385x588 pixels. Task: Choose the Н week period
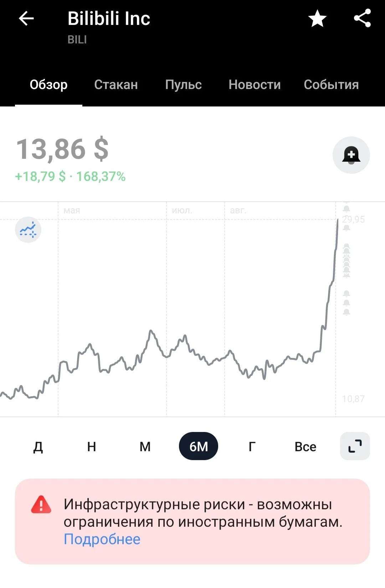coord(92,447)
